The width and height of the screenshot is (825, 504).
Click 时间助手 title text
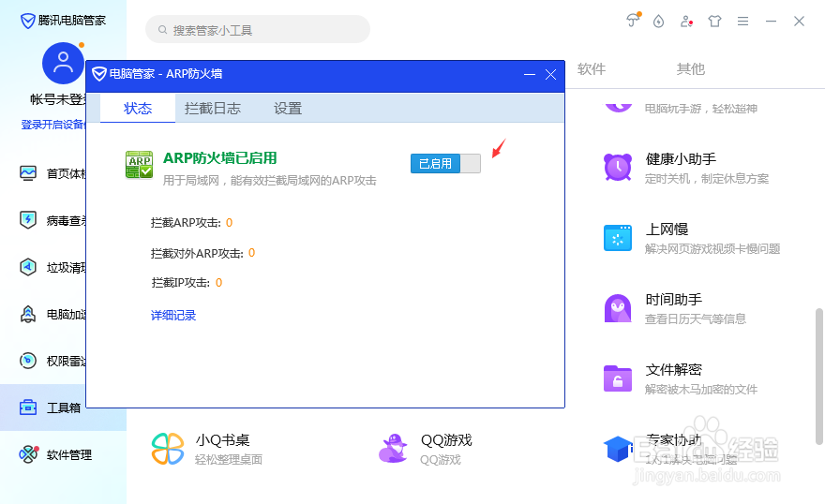click(673, 300)
